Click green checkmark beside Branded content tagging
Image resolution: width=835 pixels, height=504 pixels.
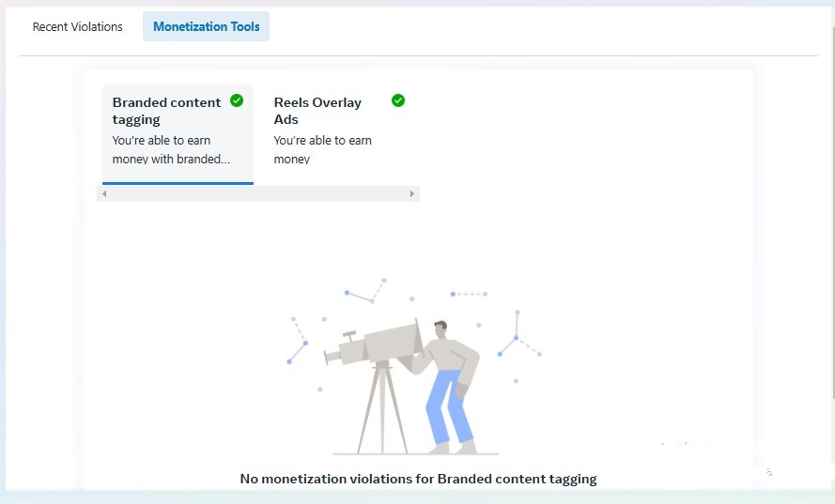pos(237,100)
